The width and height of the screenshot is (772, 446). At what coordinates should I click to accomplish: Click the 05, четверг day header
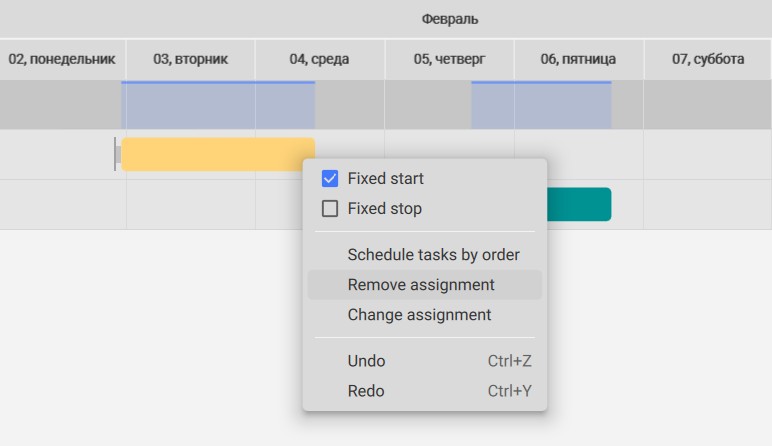449,59
